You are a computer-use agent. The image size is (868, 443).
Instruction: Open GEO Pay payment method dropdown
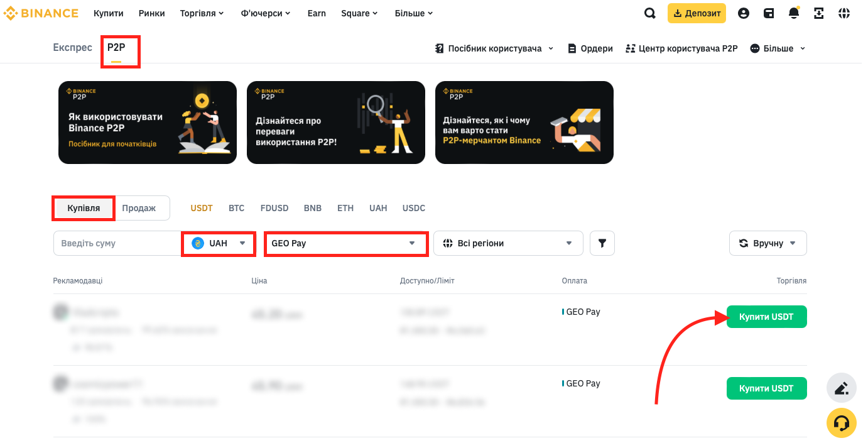pos(346,243)
